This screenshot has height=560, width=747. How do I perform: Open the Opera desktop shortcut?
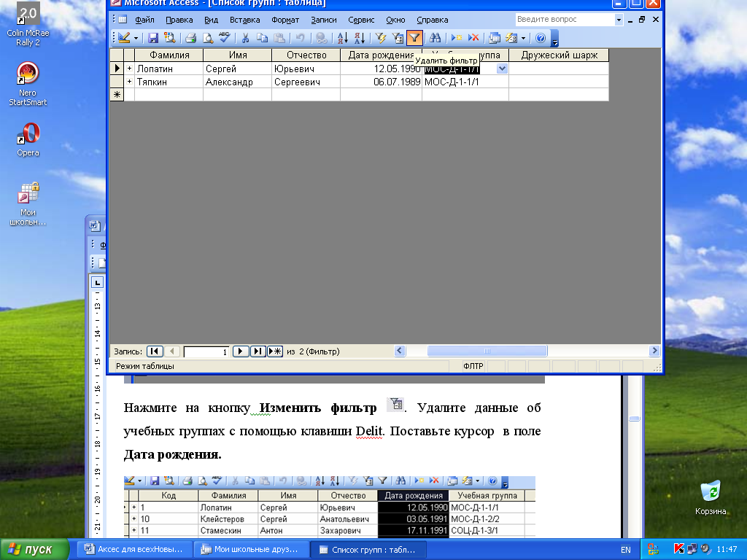tap(28, 139)
